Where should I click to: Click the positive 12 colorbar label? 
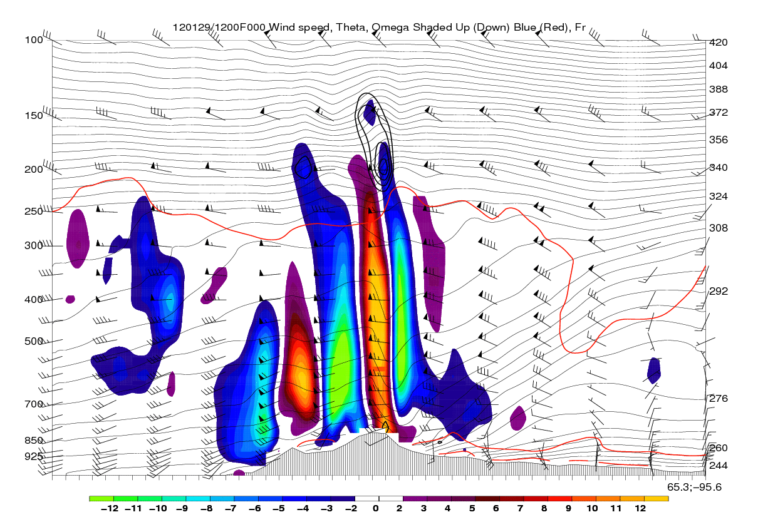[641, 509]
